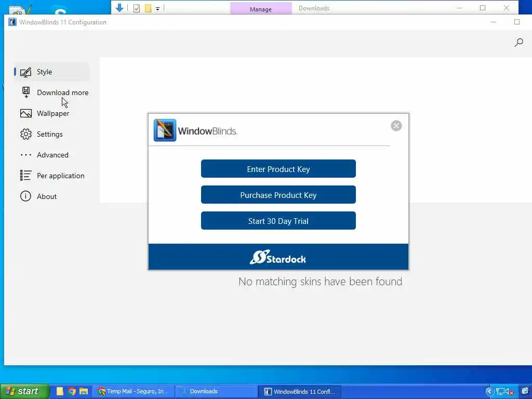The image size is (532, 399).
Task: Click the 'No matching skins have been found' text
Action: click(x=320, y=282)
